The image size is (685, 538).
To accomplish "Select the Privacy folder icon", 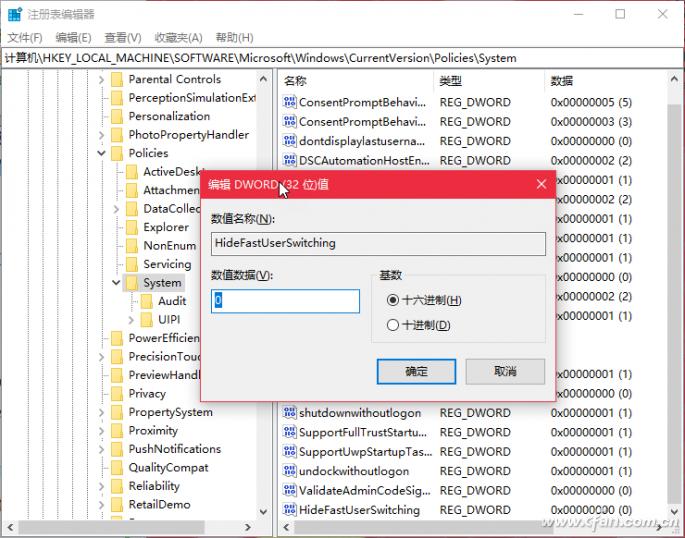I will [x=117, y=393].
